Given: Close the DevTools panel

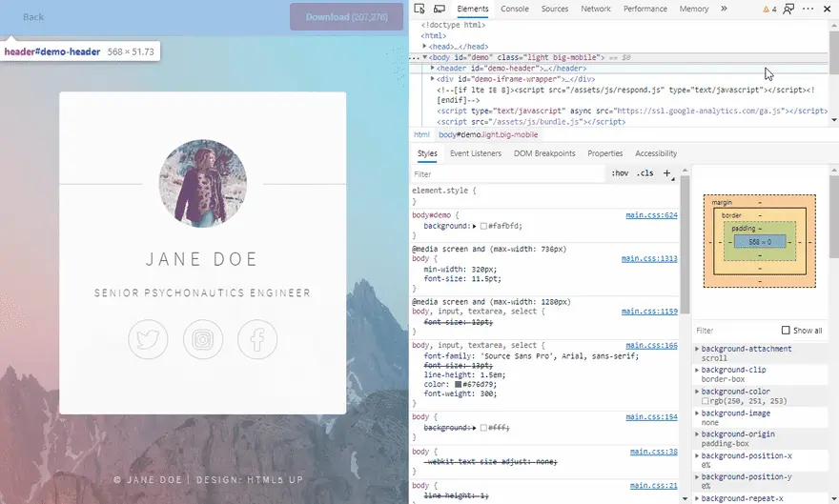Looking at the screenshot, I should pyautogui.click(x=827, y=9).
